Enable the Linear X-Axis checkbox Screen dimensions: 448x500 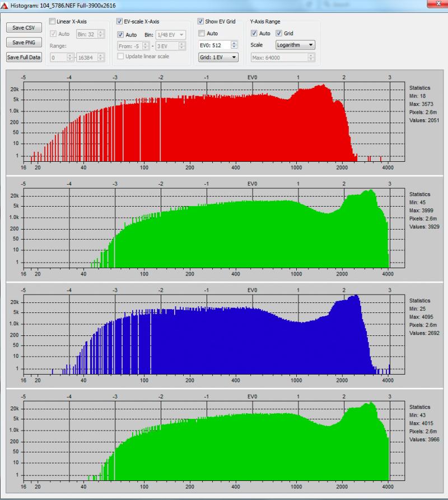[x=52, y=21]
